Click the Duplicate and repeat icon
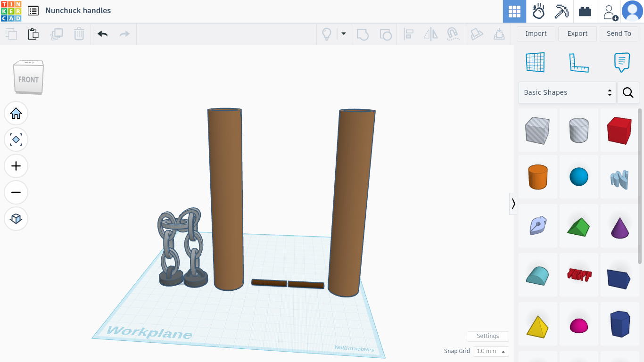 (57, 34)
